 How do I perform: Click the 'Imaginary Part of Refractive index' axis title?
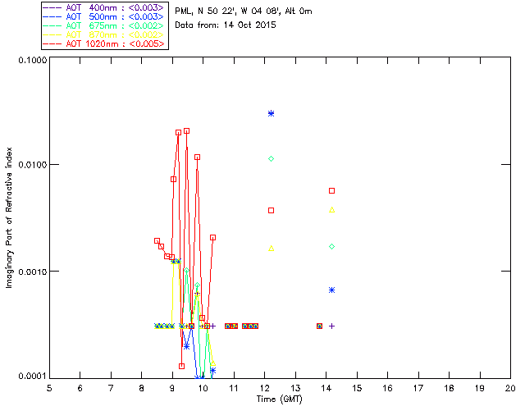9,217
